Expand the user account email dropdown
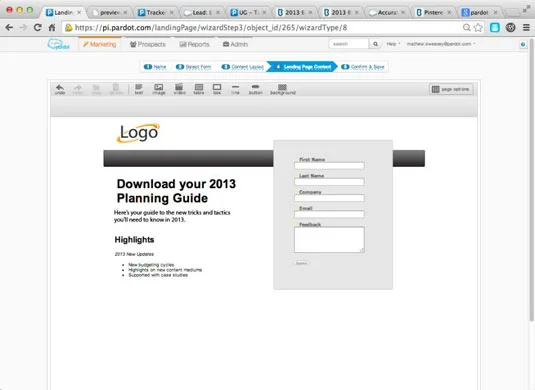 pos(441,44)
